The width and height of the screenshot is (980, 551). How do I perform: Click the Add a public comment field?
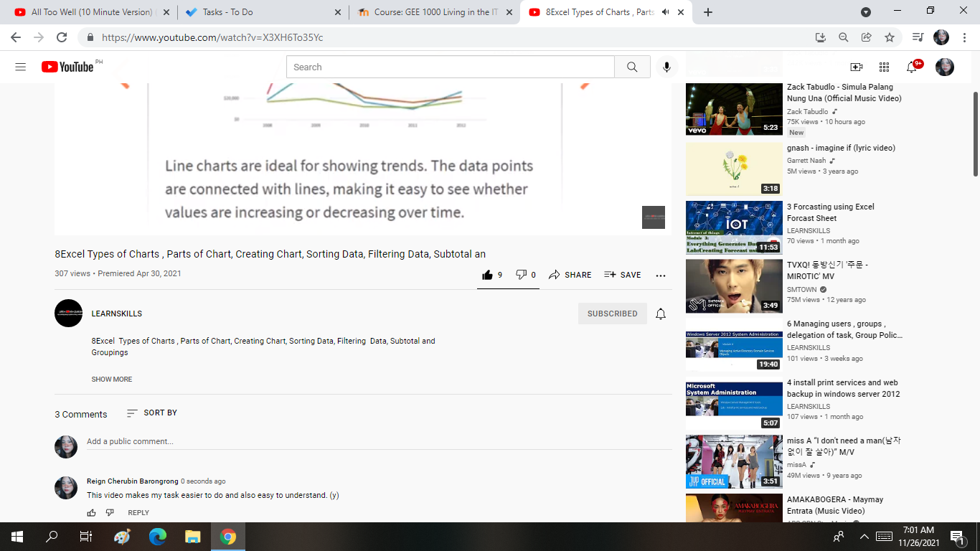379,441
